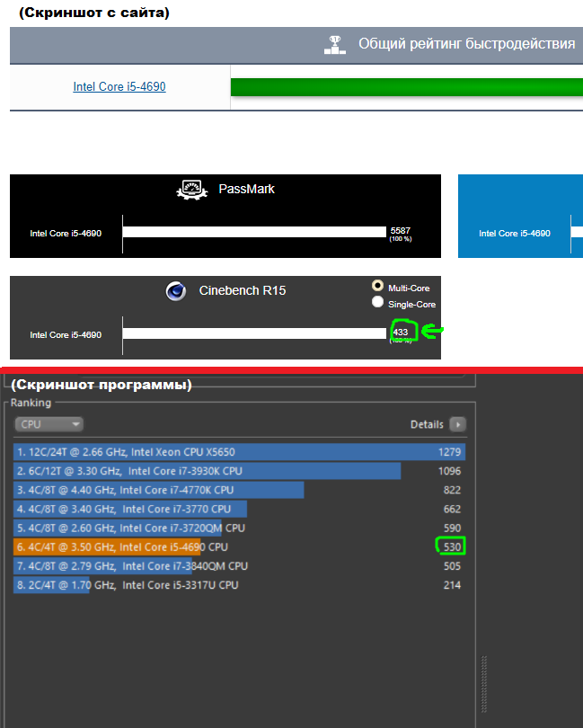The width and height of the screenshot is (583, 728).
Task: Select the Intel Core i7-3840QM row
Action: pos(240,566)
